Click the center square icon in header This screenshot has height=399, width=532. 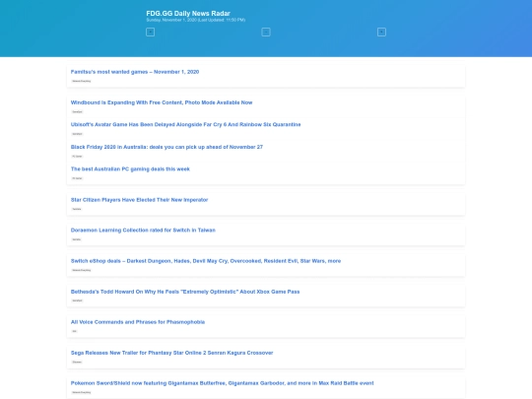pos(266,33)
